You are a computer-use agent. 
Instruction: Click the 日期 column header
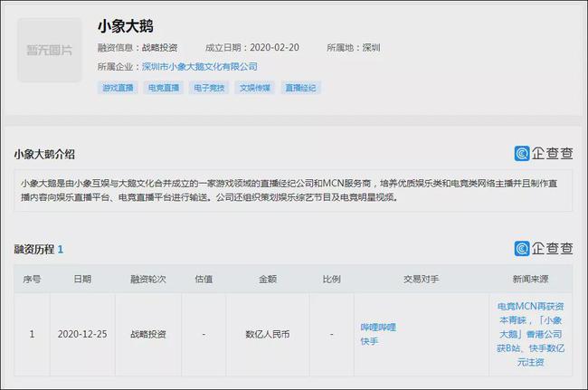[82, 279]
